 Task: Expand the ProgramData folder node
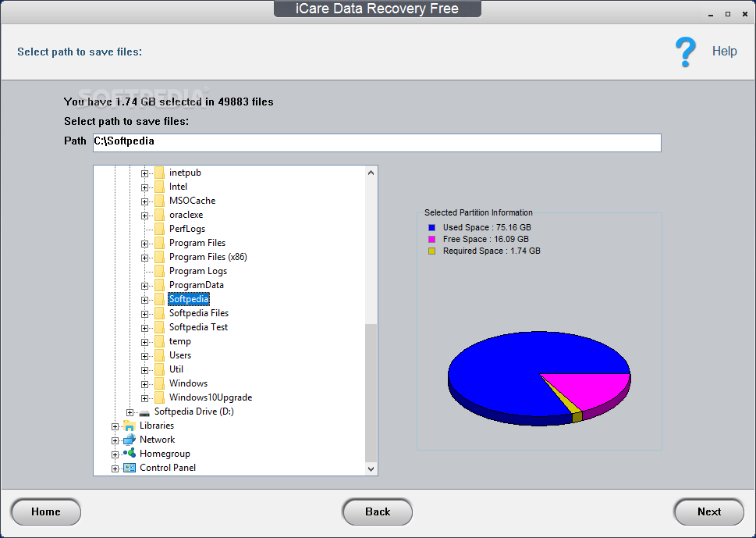(144, 286)
